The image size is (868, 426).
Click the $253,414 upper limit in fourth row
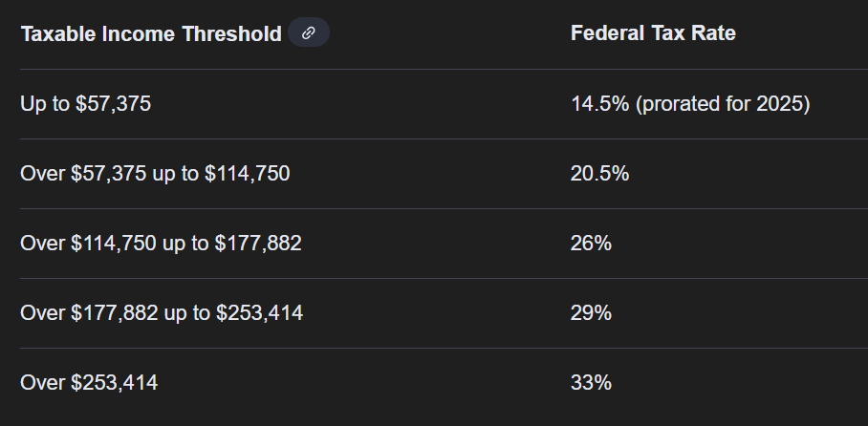click(259, 312)
